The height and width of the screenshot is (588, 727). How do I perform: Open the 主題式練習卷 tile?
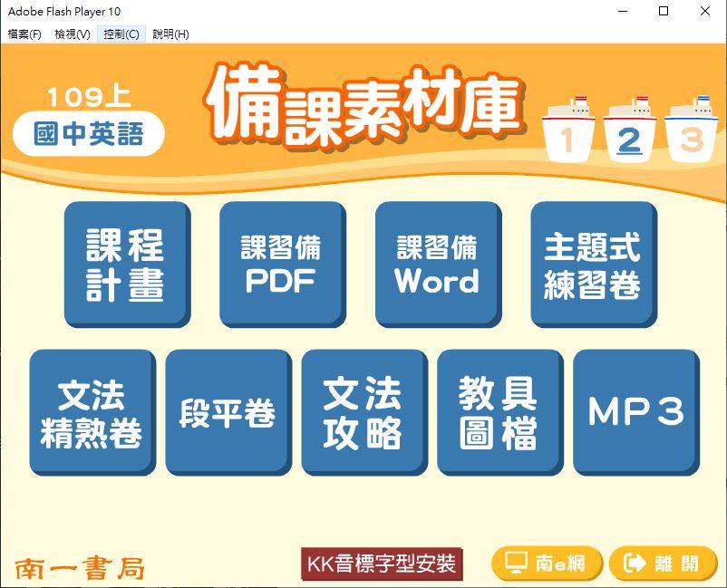click(x=594, y=265)
